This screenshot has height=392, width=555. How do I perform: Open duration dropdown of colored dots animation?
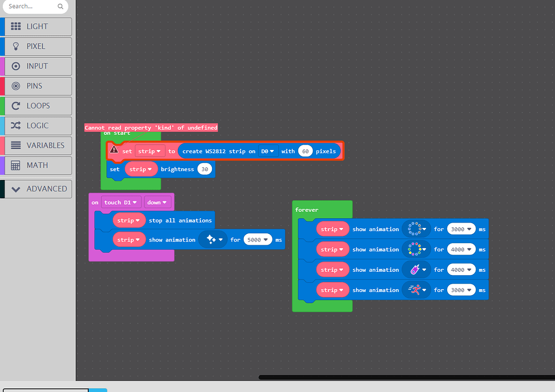coord(461,250)
